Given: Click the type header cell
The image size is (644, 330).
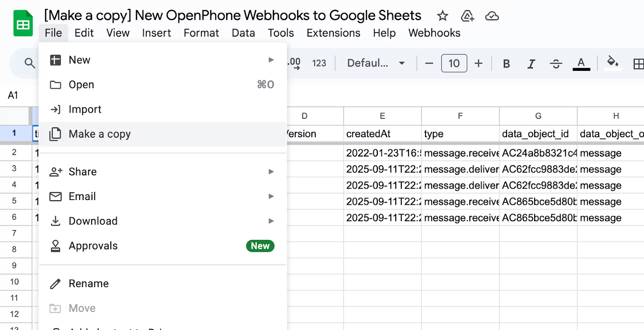Looking at the screenshot, I should [x=460, y=134].
